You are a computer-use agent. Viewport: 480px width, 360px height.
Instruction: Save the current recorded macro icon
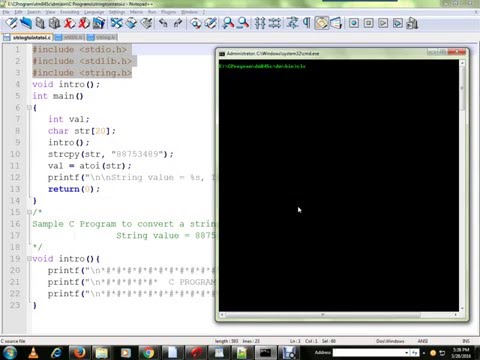coord(412,23)
